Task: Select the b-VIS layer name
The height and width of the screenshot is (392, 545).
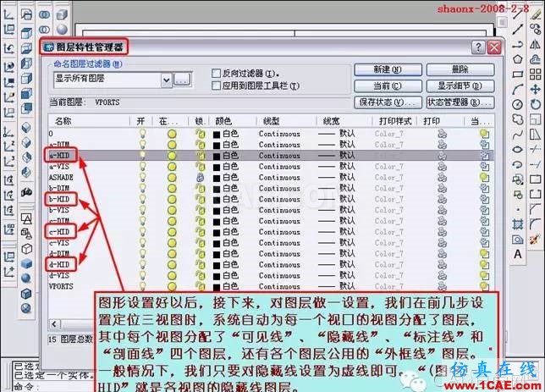Action: click(x=59, y=210)
